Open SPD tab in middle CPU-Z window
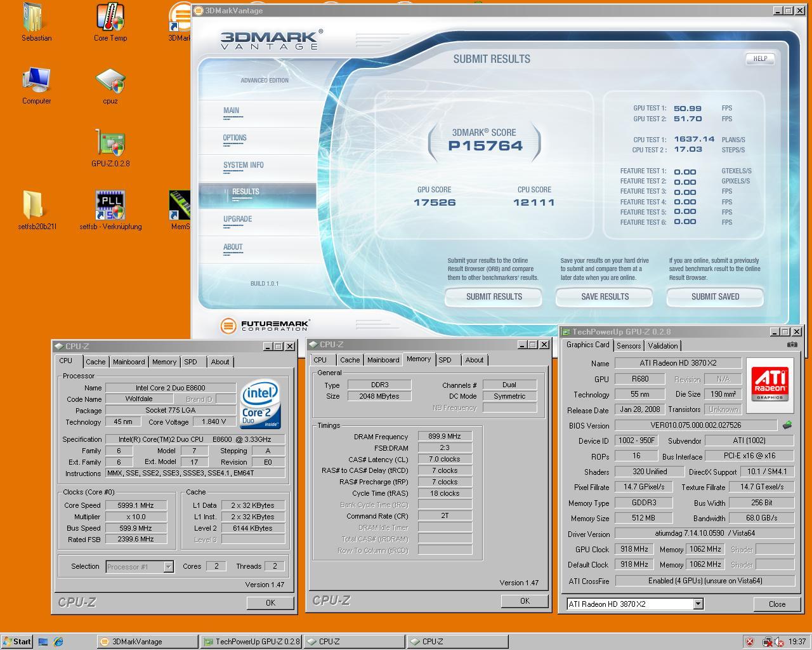This screenshot has height=650, width=812. pos(445,360)
